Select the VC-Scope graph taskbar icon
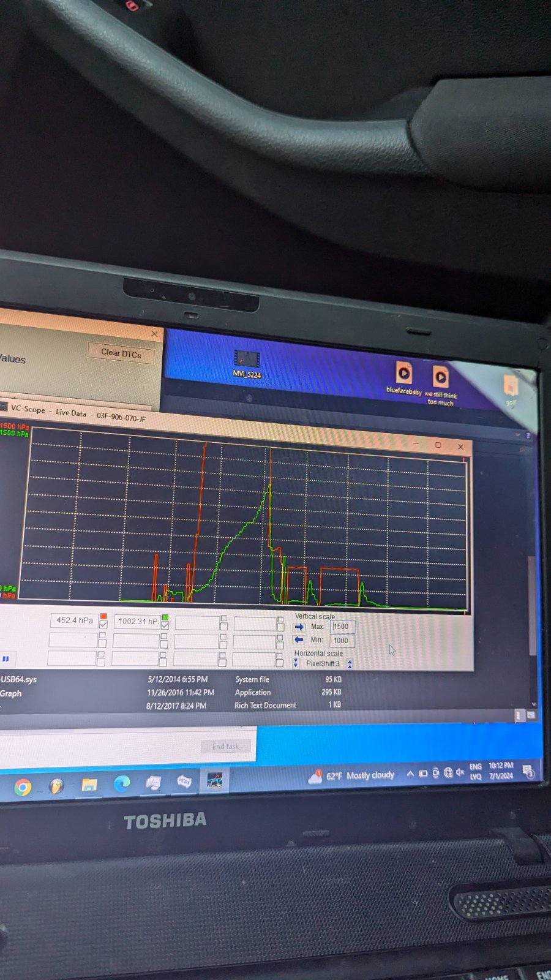Viewport: 551px width, 980px height. point(214,780)
